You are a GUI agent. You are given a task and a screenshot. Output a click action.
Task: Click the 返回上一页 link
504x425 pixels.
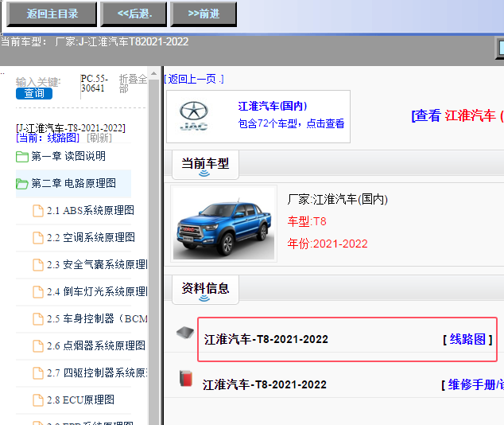tap(194, 79)
